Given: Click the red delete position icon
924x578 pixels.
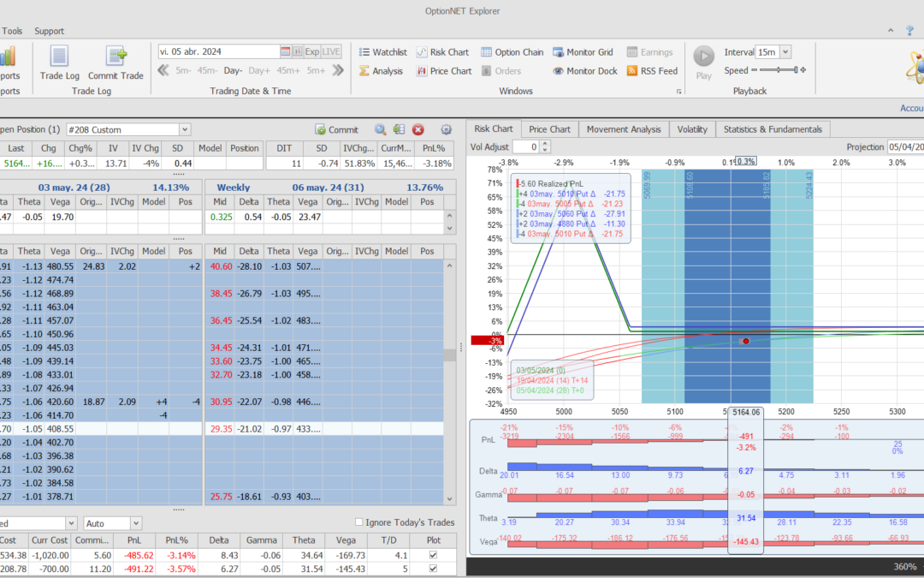Looking at the screenshot, I should pos(418,129).
